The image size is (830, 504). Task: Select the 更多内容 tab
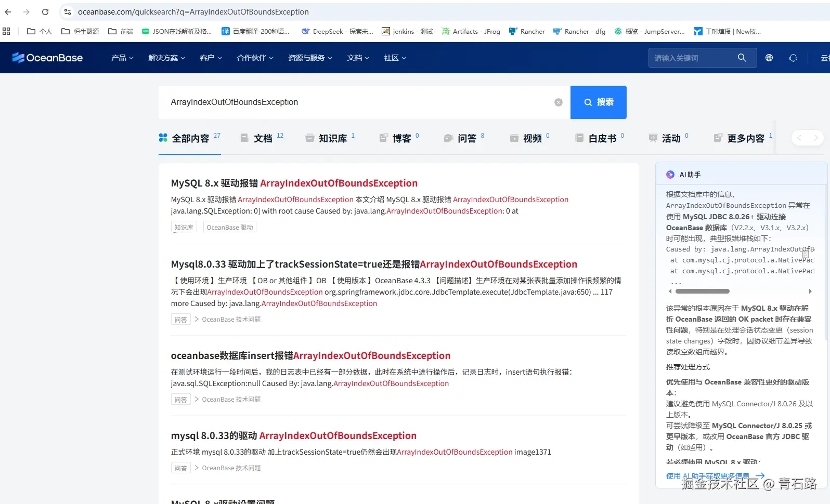[x=743, y=138]
